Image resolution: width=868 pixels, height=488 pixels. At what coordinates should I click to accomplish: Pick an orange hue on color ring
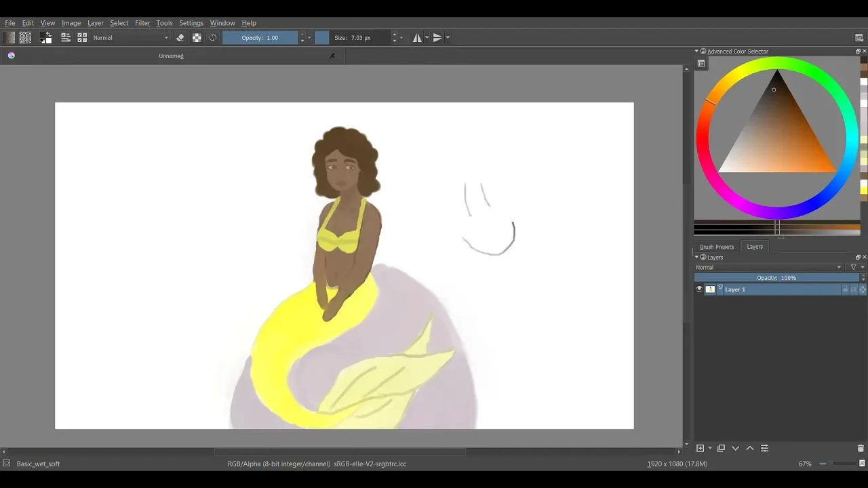click(x=710, y=102)
